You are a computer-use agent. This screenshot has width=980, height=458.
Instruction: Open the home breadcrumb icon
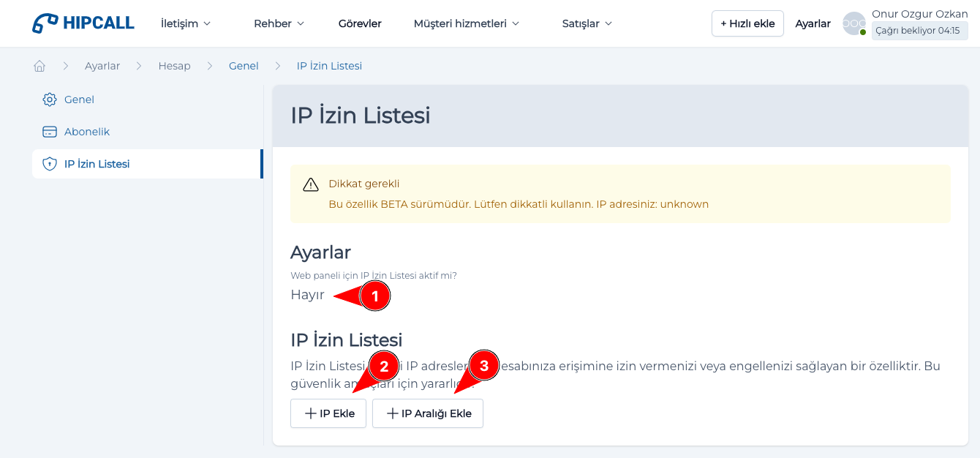tap(39, 65)
